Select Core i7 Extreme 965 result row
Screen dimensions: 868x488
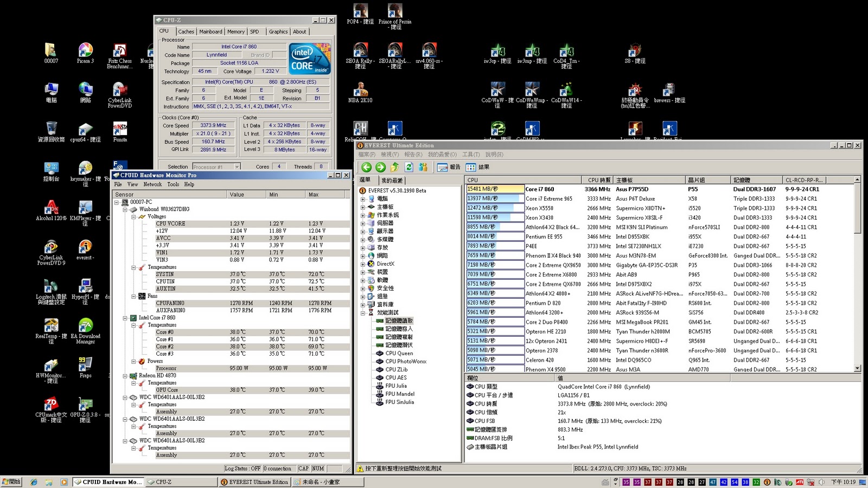tap(660, 199)
